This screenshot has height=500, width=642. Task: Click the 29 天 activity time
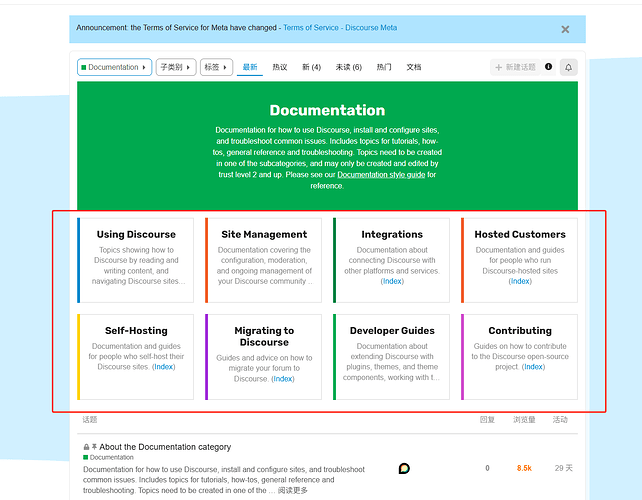coord(563,468)
